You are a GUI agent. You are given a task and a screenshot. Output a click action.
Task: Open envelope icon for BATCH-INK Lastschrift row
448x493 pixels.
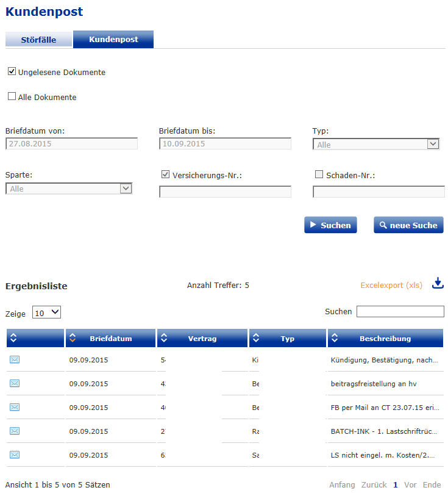pos(15,431)
